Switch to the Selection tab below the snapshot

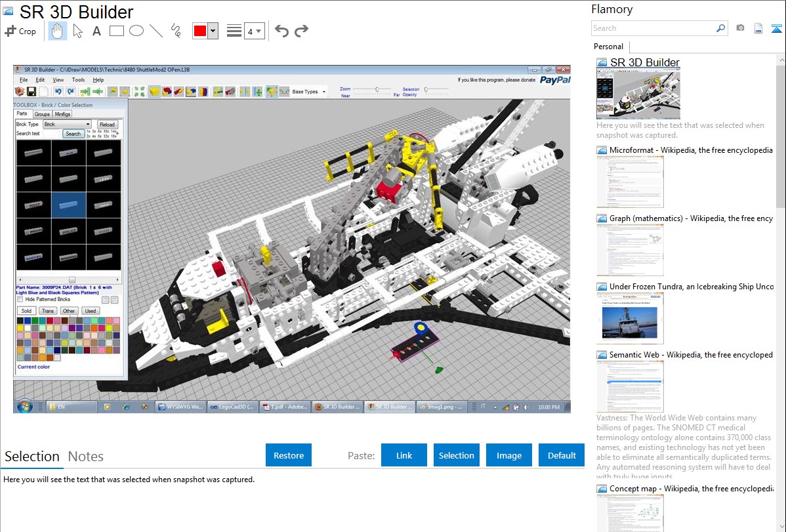pos(32,457)
